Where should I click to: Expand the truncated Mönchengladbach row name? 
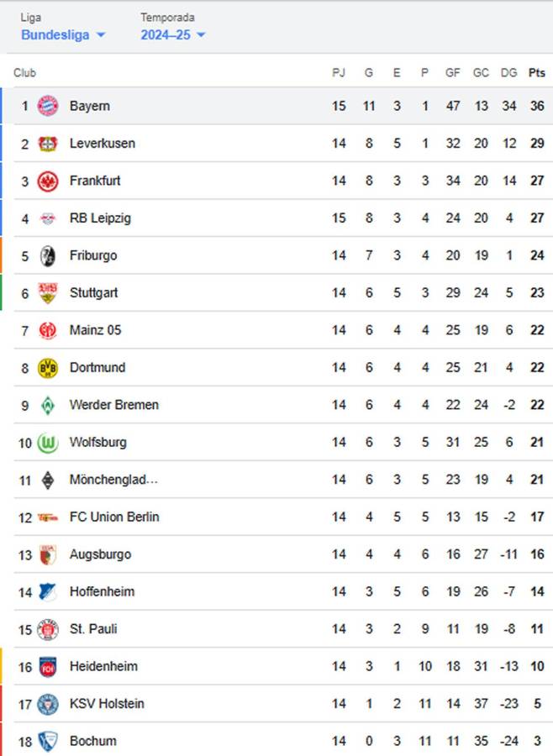113,479
